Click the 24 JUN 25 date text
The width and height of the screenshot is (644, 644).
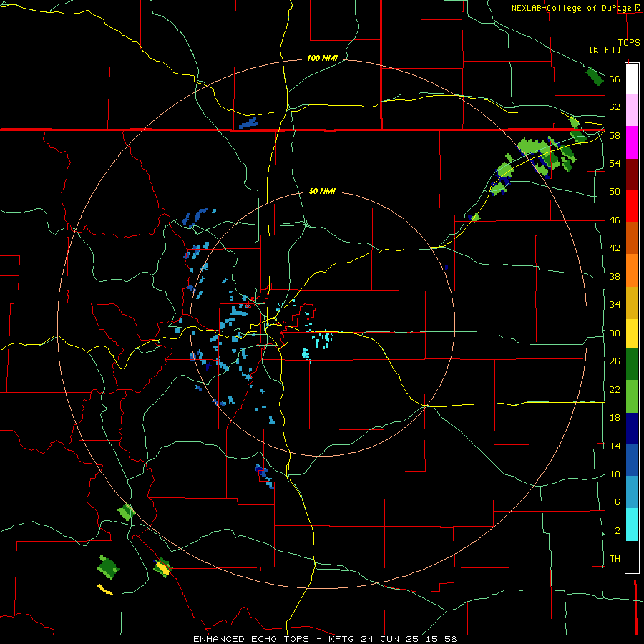390,639
